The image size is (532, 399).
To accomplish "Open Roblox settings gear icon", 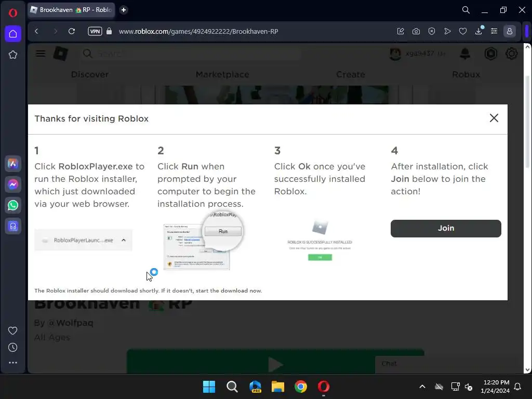I will click(511, 54).
